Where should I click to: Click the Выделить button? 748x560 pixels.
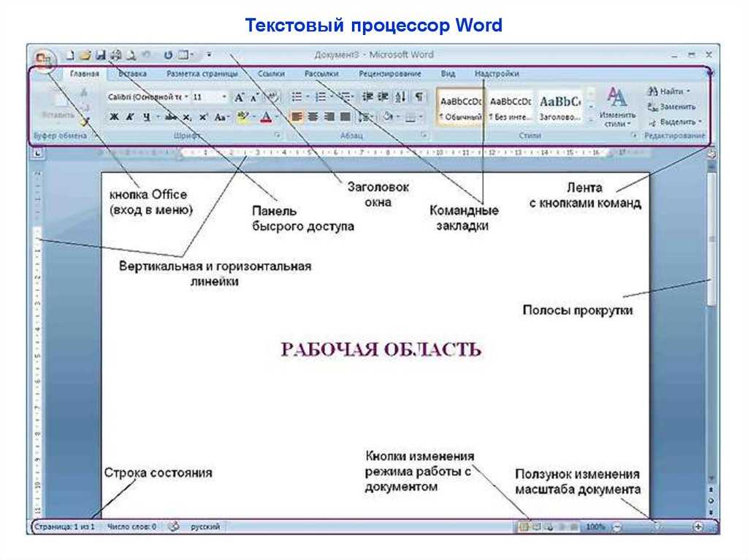click(675, 123)
